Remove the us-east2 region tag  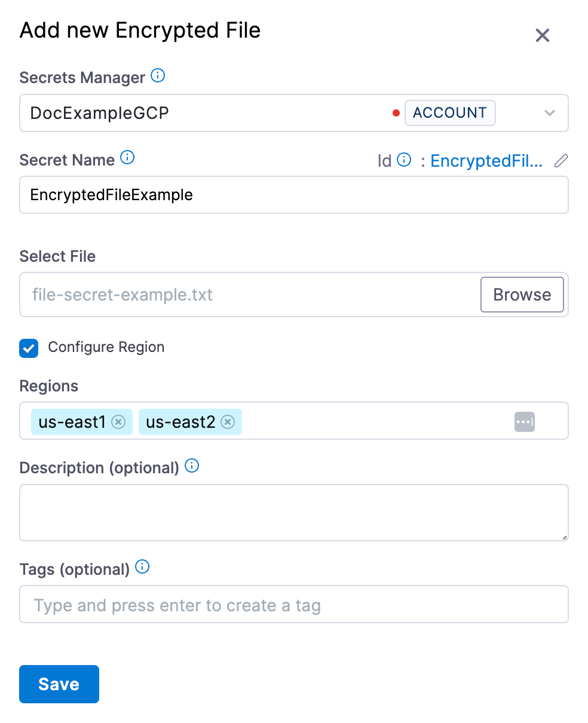(x=228, y=422)
